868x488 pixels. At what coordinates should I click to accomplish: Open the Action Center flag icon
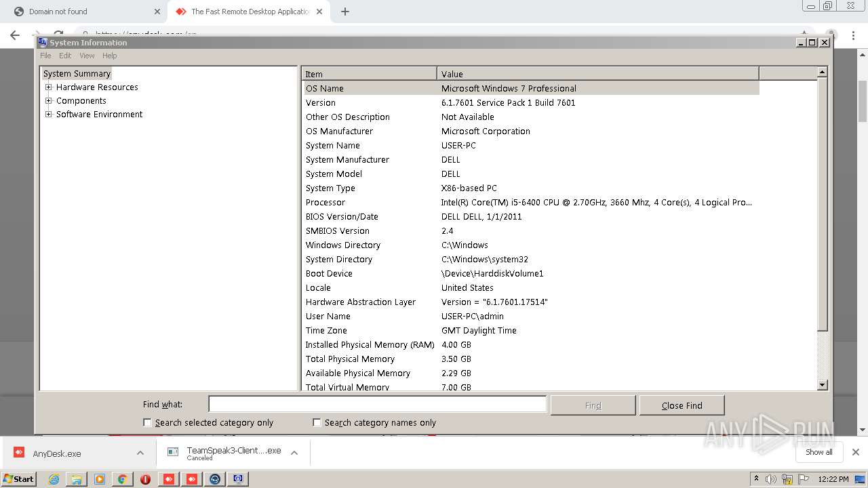click(x=804, y=479)
